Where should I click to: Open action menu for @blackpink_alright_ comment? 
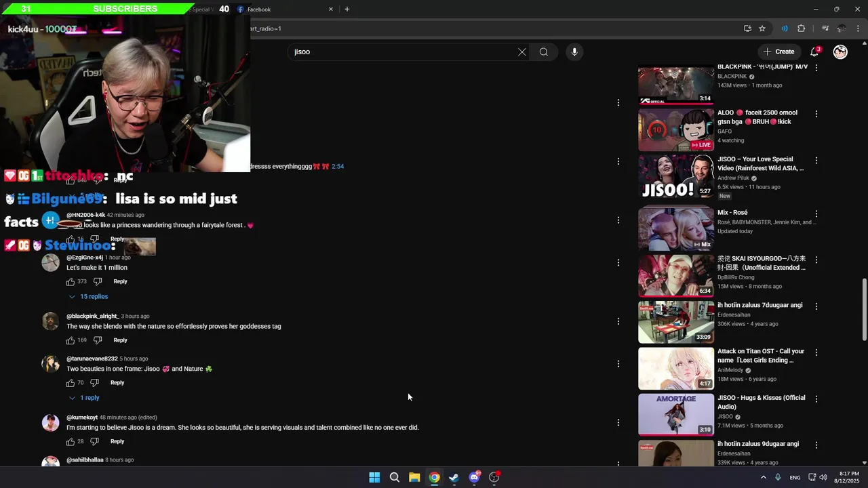tap(618, 321)
